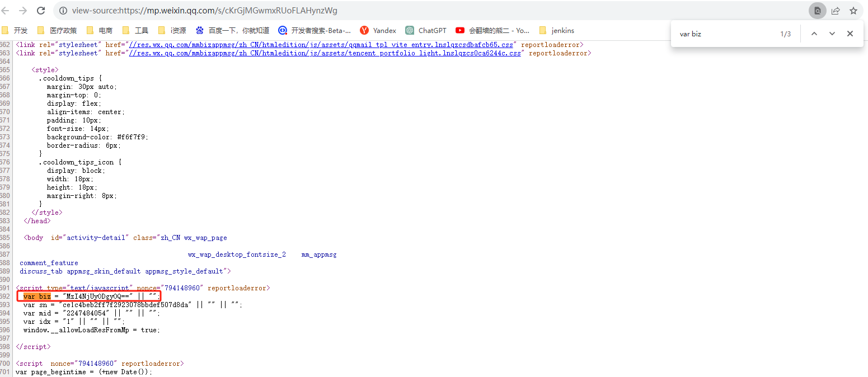Screen dimensions: 868x377
Task: Click the 1/3 find match counter
Action: (x=786, y=34)
